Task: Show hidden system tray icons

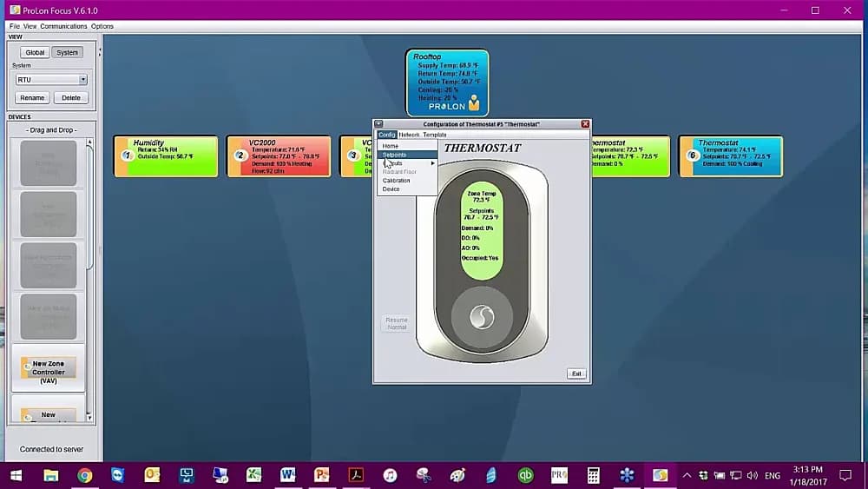Action: tap(687, 475)
